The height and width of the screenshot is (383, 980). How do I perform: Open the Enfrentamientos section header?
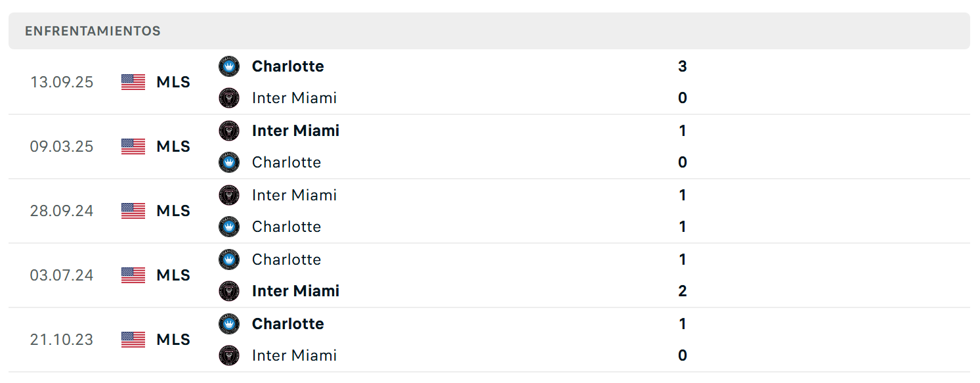[x=489, y=31]
